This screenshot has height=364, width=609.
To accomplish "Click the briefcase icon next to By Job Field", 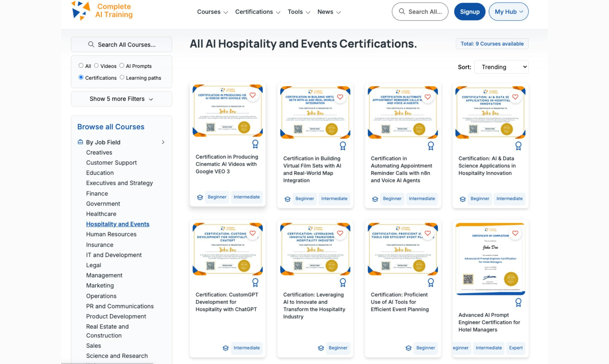I will click(80, 142).
